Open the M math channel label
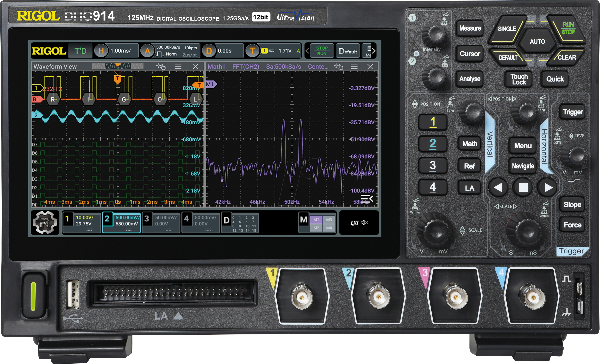 [304, 220]
